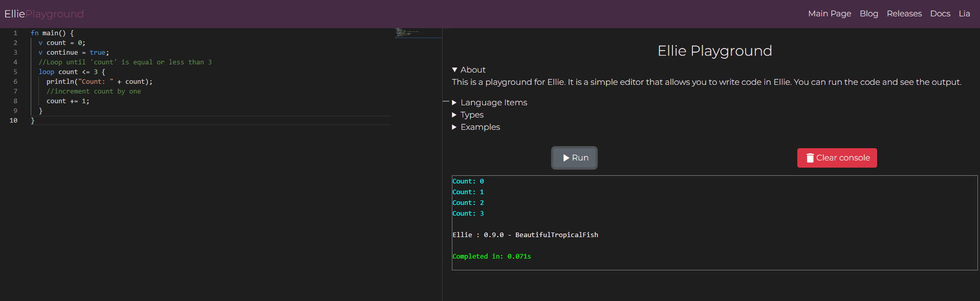Click line number 1 in the gutter
980x301 pixels.
15,33
